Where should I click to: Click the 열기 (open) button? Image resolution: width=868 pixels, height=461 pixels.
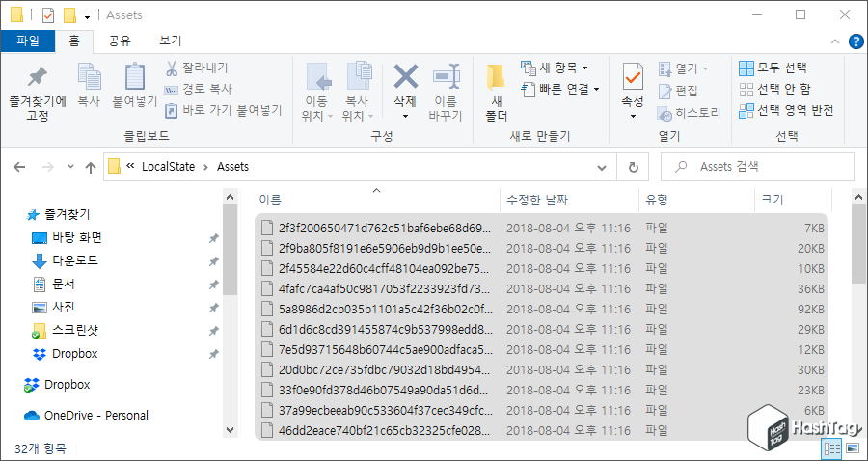(x=683, y=68)
